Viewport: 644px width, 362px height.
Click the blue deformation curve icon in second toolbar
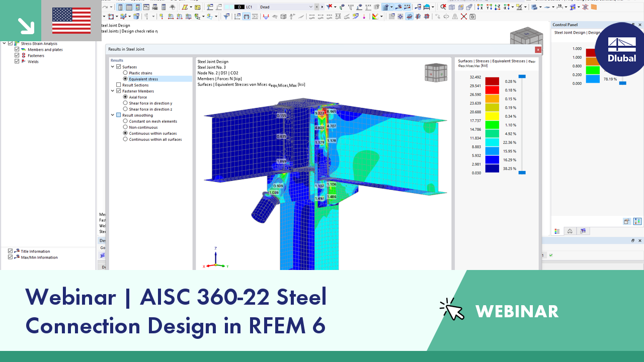pos(266,17)
